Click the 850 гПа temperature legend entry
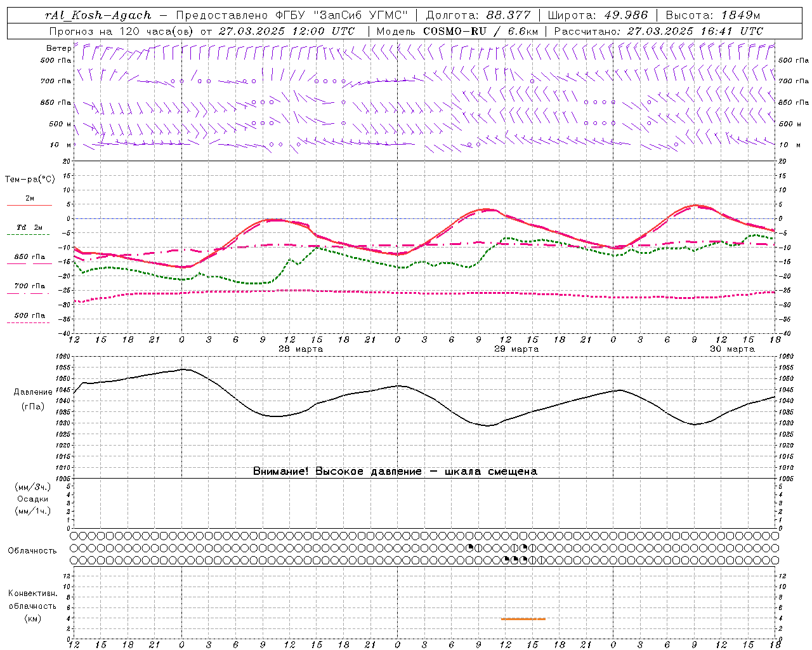This screenshot has width=812, height=650. [x=29, y=257]
